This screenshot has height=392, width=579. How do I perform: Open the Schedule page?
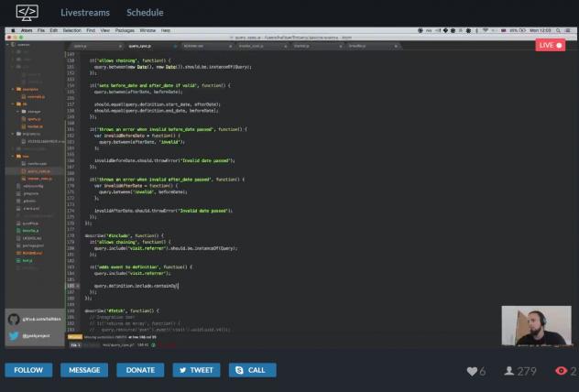(x=145, y=13)
